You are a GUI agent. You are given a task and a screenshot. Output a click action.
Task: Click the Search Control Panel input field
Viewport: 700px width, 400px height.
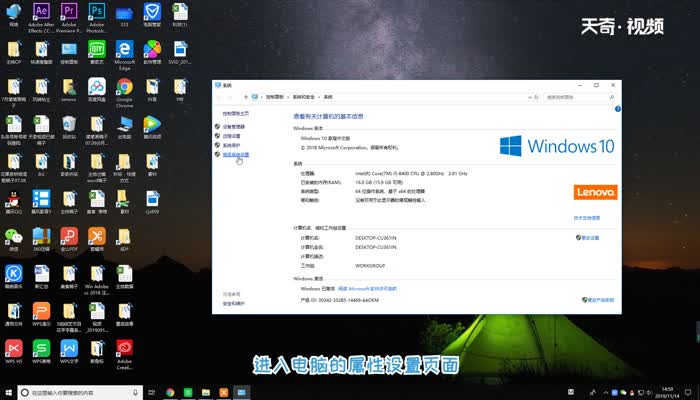(579, 97)
